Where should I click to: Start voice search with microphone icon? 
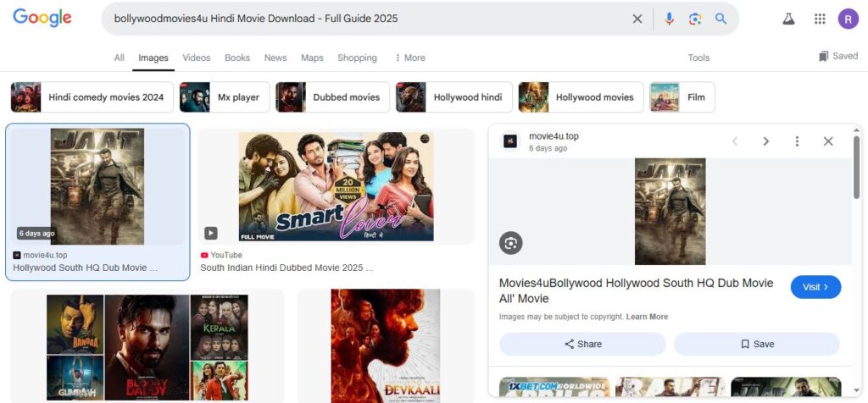pos(669,19)
